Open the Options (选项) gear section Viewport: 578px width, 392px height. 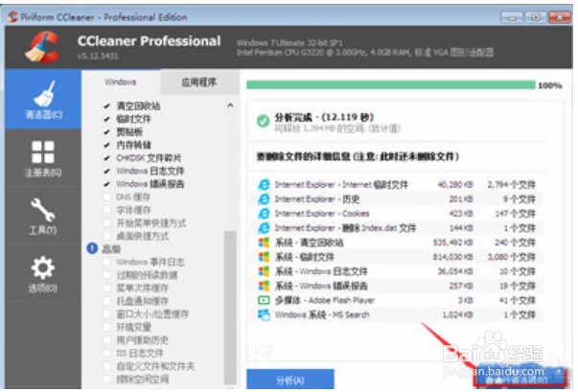click(x=43, y=274)
